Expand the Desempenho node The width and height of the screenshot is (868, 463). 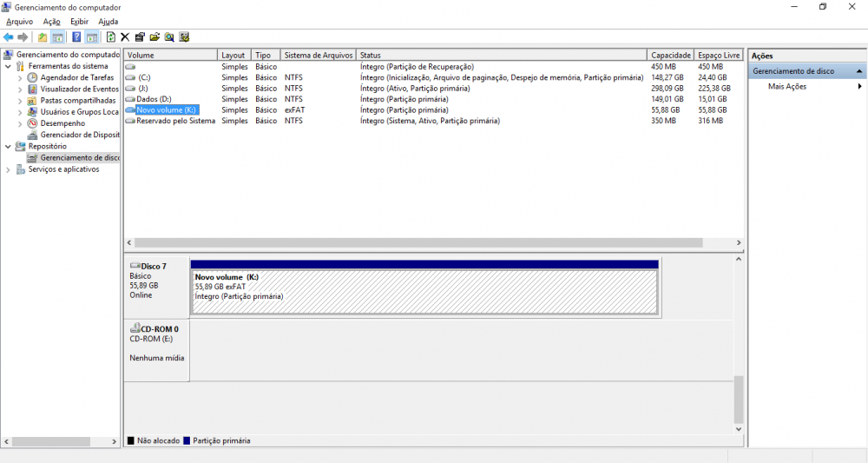pos(20,123)
